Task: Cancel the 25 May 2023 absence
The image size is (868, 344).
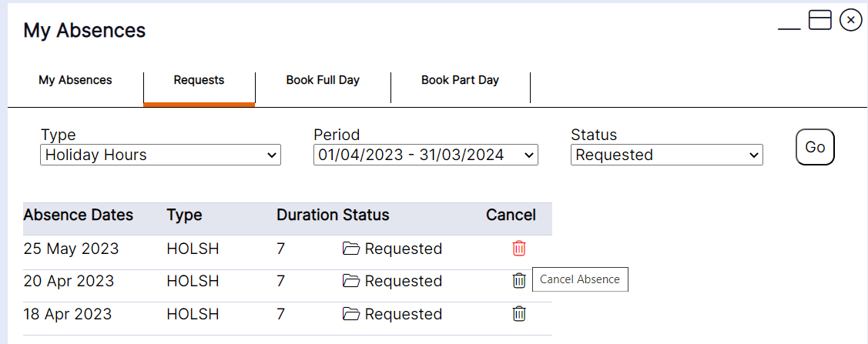Action: point(519,249)
